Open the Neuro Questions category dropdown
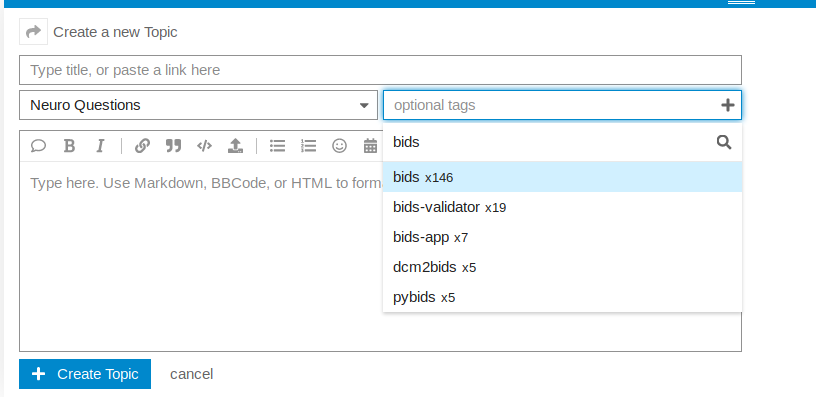The image size is (816, 398). point(198,105)
